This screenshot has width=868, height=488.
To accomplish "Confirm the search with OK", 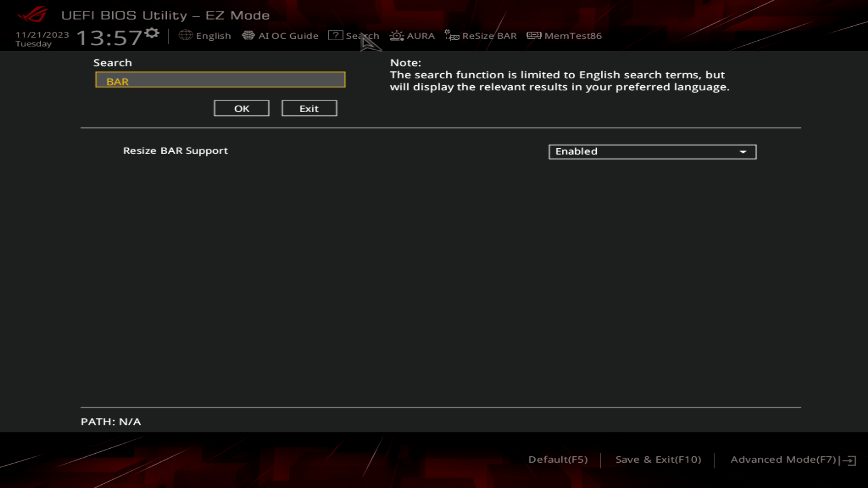I will [x=241, y=108].
